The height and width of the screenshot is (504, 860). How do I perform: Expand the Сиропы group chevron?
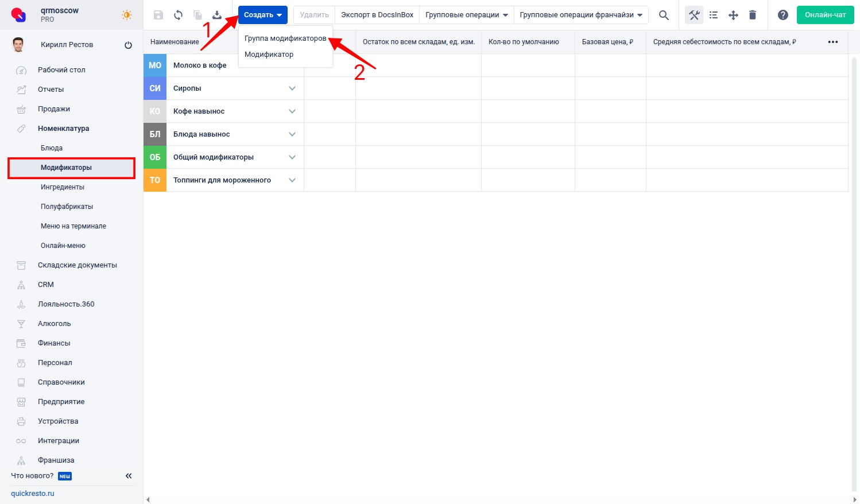tap(292, 88)
